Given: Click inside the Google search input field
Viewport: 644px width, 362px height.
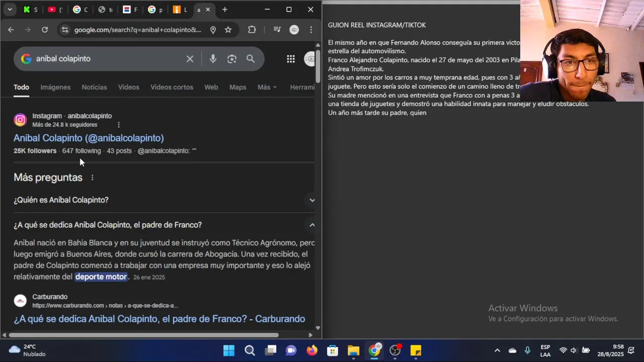Looking at the screenshot, I should [x=108, y=59].
